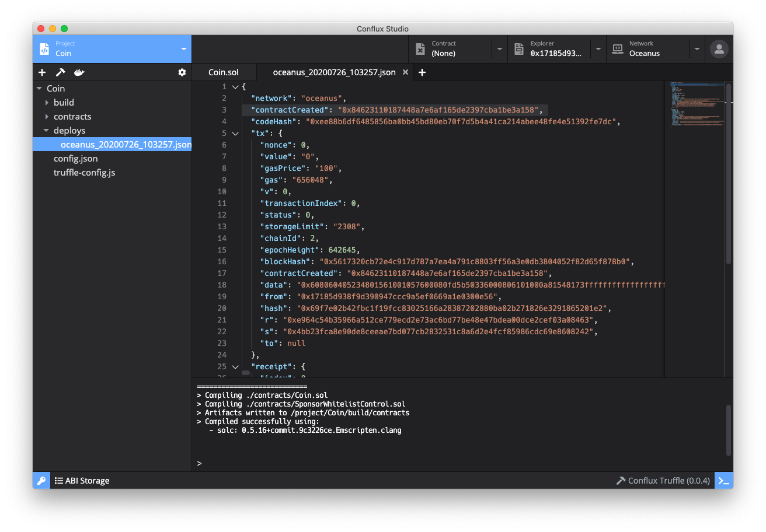This screenshot has height=532, width=766.
Task: Add a new editor tab with plus
Action: (422, 72)
